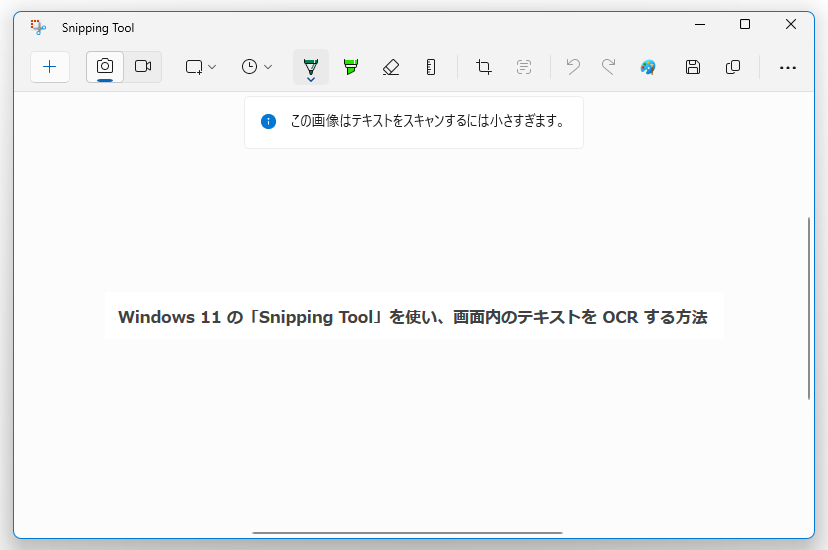Select the green highlighter tool
Image resolution: width=828 pixels, height=550 pixels.
[351, 67]
